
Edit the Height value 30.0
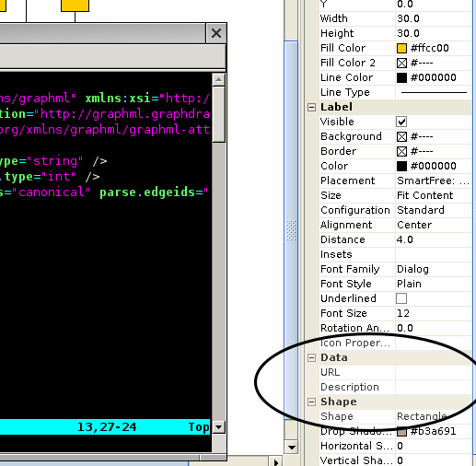pos(434,33)
